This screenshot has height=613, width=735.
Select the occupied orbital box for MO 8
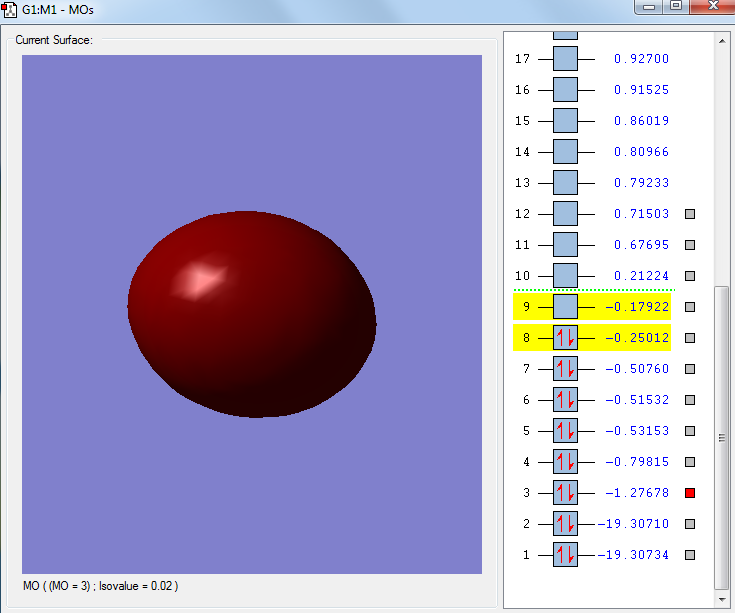[x=565, y=338]
